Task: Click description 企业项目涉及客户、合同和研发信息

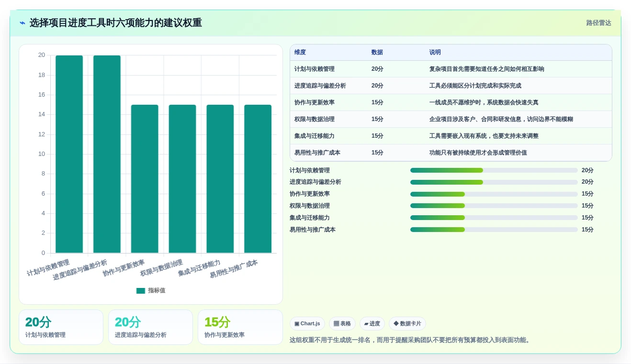Action: coord(501,119)
